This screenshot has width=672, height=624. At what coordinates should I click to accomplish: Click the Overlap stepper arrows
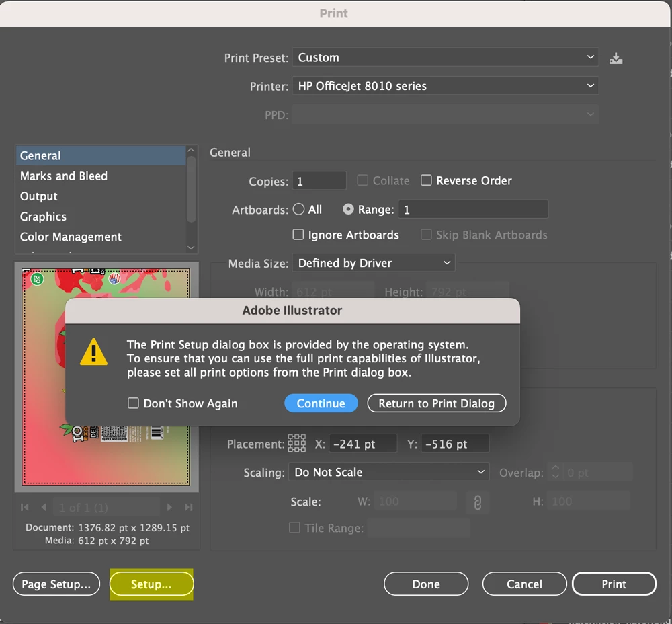click(556, 472)
